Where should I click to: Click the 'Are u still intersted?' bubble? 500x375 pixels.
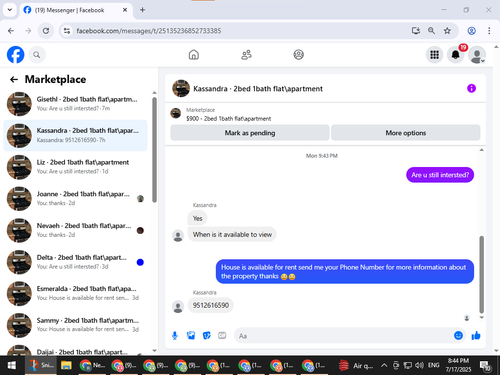tap(440, 175)
